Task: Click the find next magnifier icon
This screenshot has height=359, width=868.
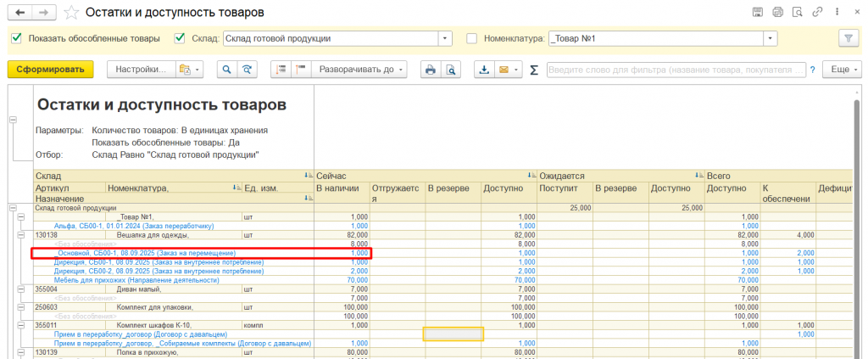Action: [x=247, y=70]
